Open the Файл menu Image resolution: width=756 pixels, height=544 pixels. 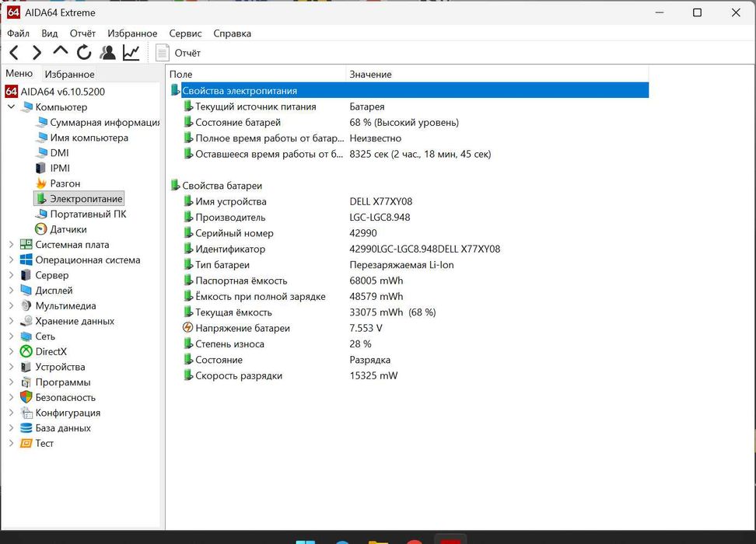click(19, 33)
